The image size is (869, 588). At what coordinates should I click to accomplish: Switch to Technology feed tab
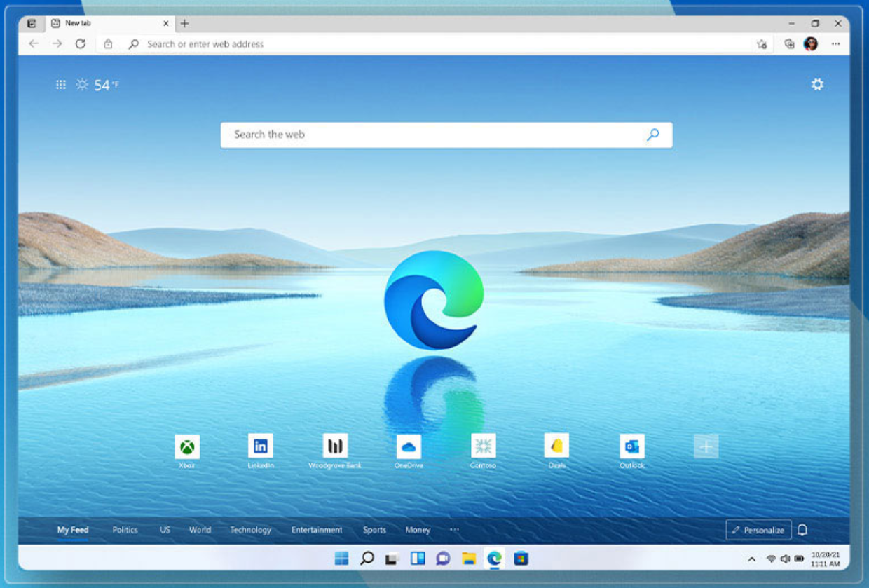click(251, 530)
